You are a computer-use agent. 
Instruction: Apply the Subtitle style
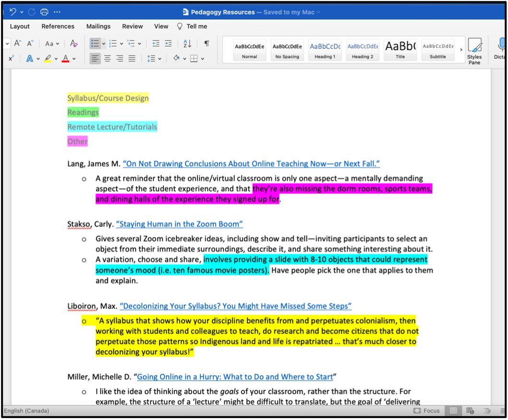click(438, 50)
